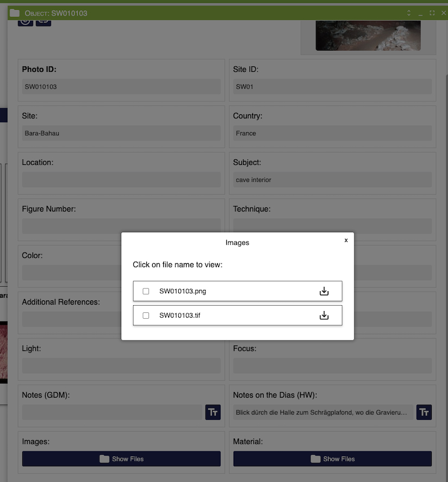448x482 pixels.
Task: Click Show Files button under Images
Action: [121, 459]
